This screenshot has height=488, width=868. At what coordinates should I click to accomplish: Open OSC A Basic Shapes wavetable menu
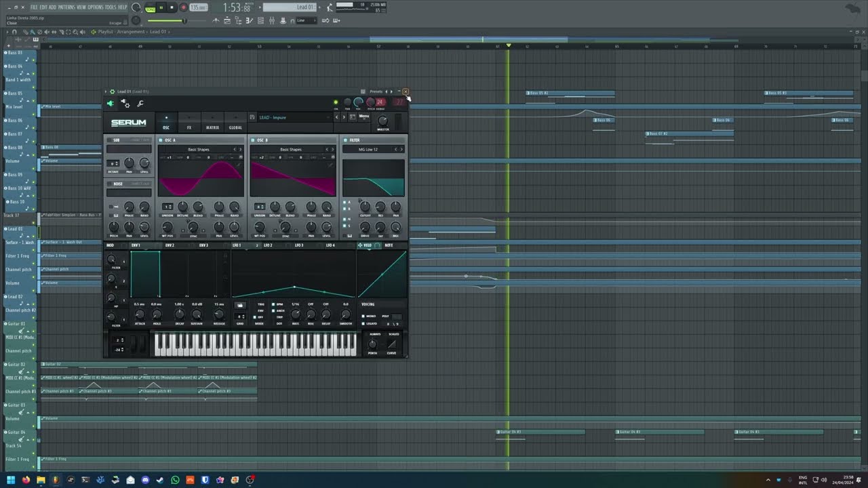click(199, 149)
